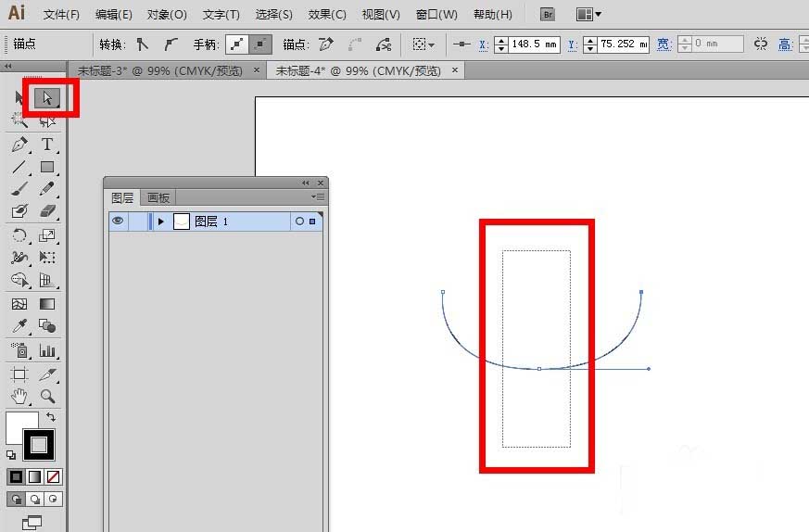This screenshot has width=809, height=532.
Task: Select the Scale tool
Action: (x=47, y=235)
